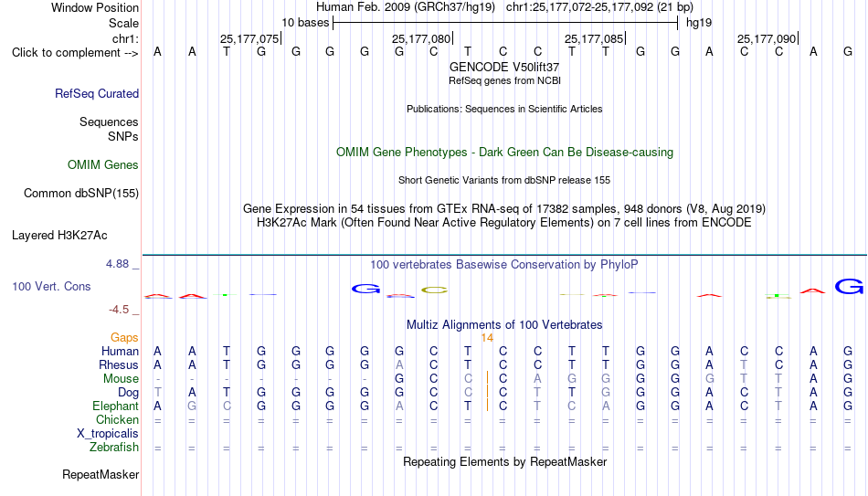Click the 4.88 upper conservation value

pyautogui.click(x=117, y=264)
